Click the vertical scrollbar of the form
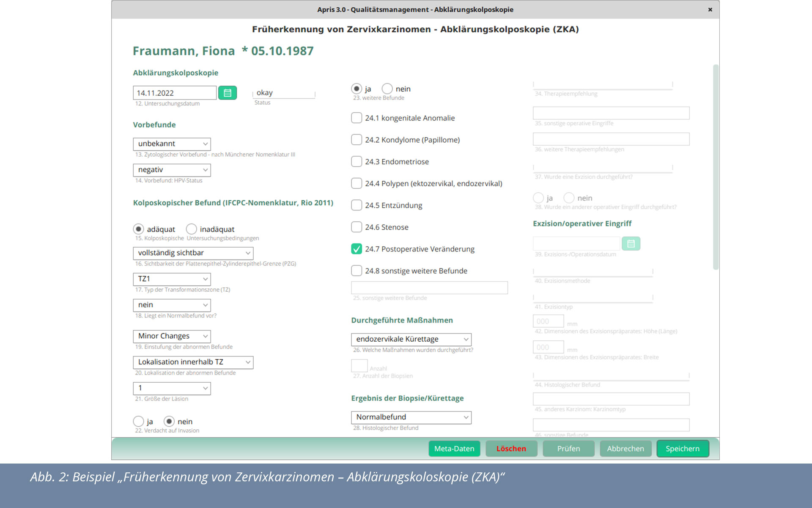 pyautogui.click(x=716, y=167)
